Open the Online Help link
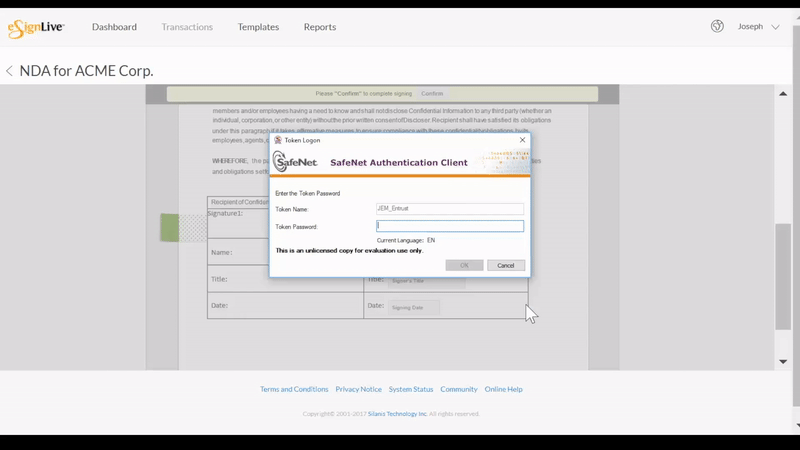Screen dimensions: 800x450 point(504,389)
